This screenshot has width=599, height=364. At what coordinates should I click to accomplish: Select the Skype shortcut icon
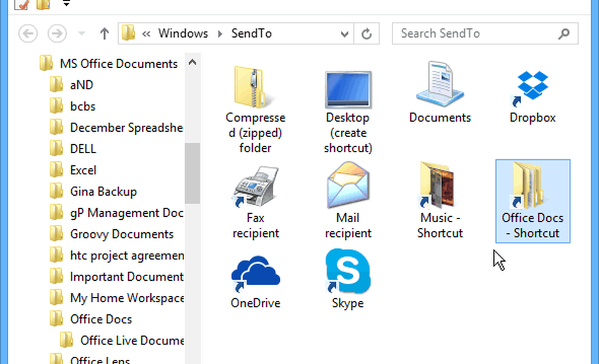tap(347, 271)
